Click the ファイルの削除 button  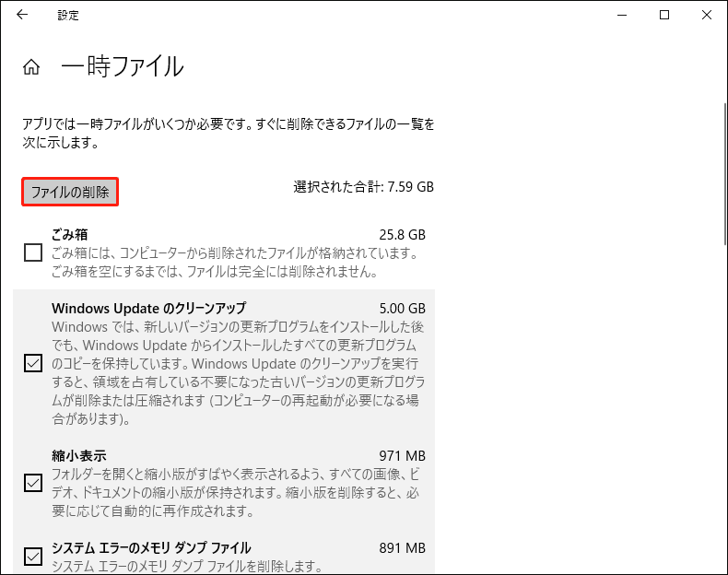[70, 192]
